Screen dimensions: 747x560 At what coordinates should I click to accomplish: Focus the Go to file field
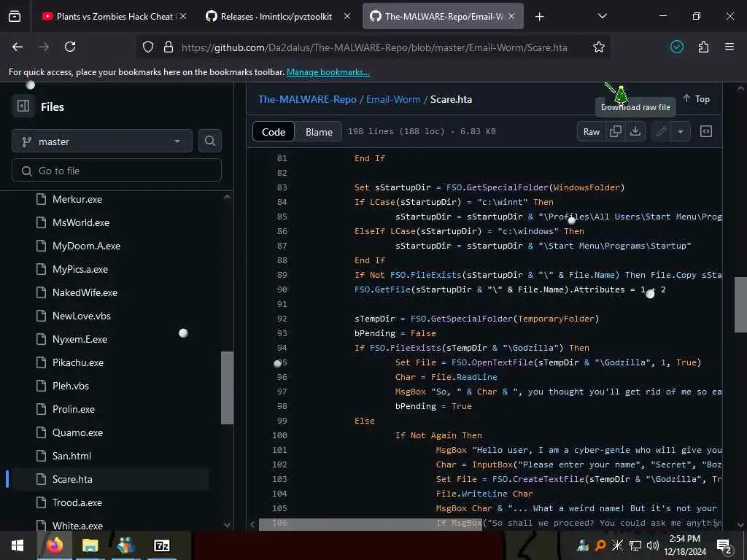tap(117, 171)
